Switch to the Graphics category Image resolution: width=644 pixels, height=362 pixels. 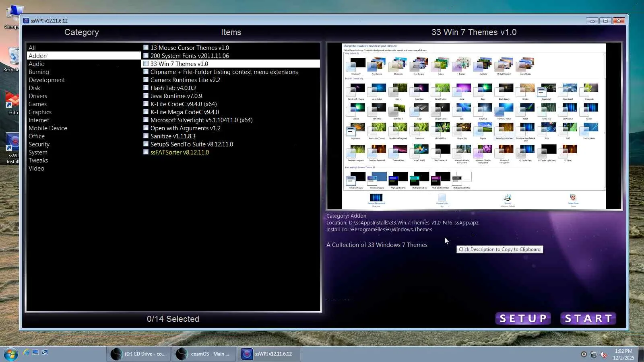84,112
